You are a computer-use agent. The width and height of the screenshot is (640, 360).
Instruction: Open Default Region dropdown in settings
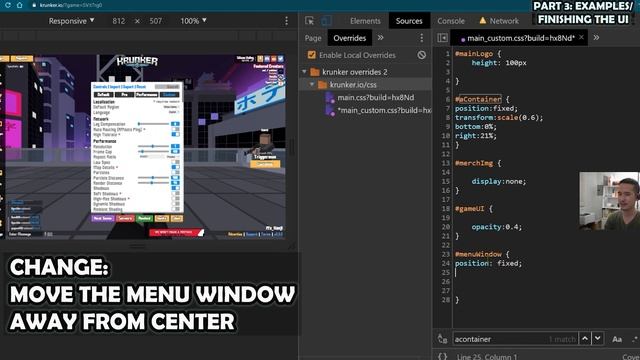(x=171, y=107)
